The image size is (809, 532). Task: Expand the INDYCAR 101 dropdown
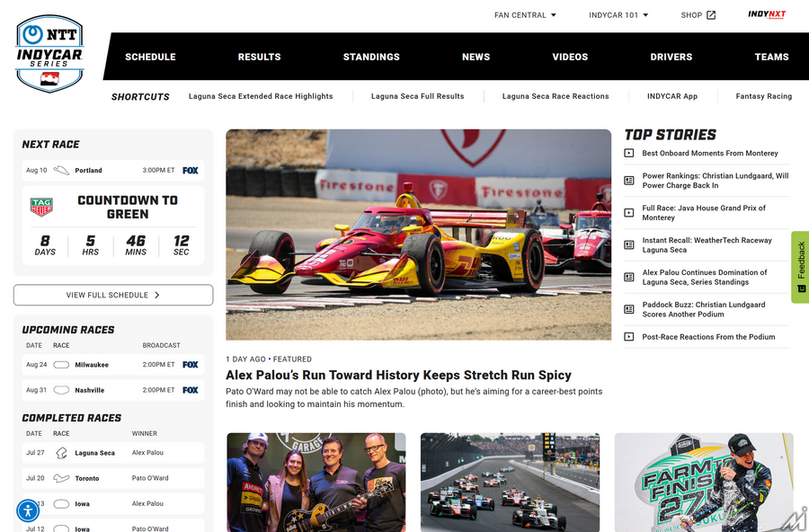click(618, 15)
